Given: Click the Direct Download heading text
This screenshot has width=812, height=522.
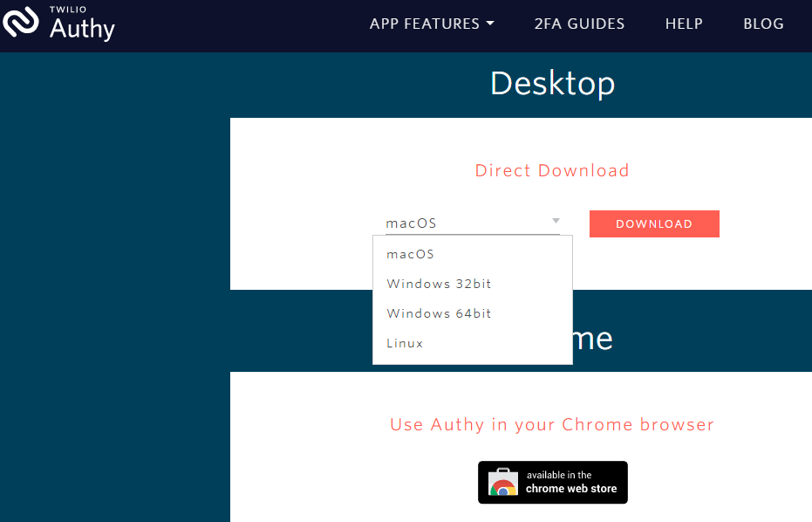Looking at the screenshot, I should (552, 170).
